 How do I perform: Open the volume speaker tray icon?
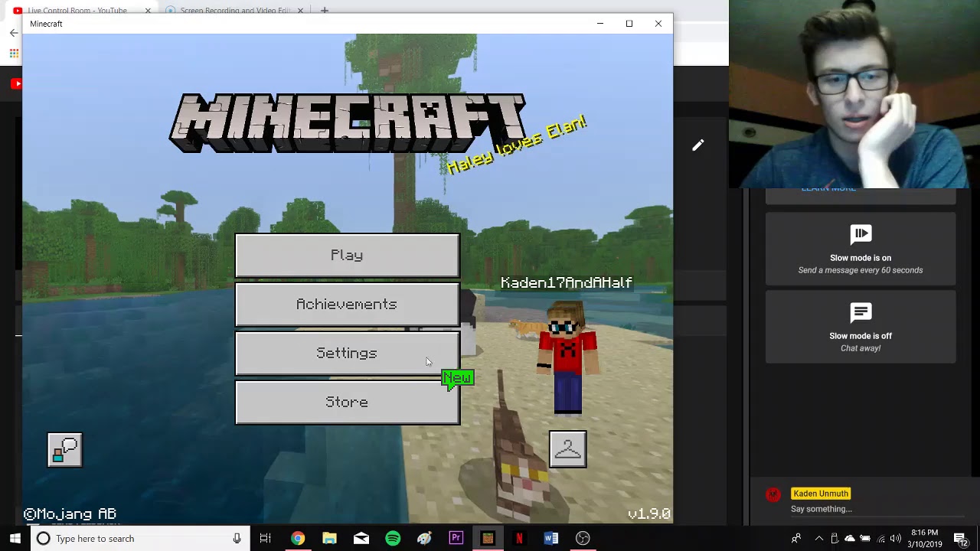(x=896, y=539)
